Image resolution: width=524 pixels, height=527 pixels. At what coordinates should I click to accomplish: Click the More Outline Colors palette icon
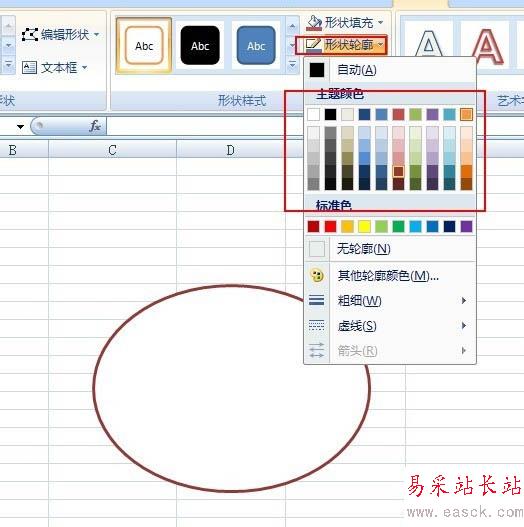pos(316,276)
